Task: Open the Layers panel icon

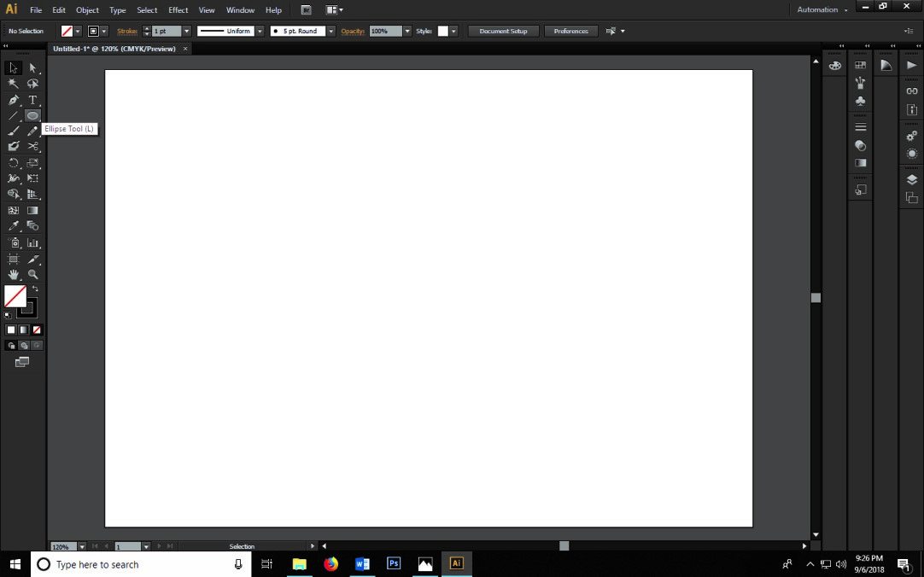Action: point(912,179)
